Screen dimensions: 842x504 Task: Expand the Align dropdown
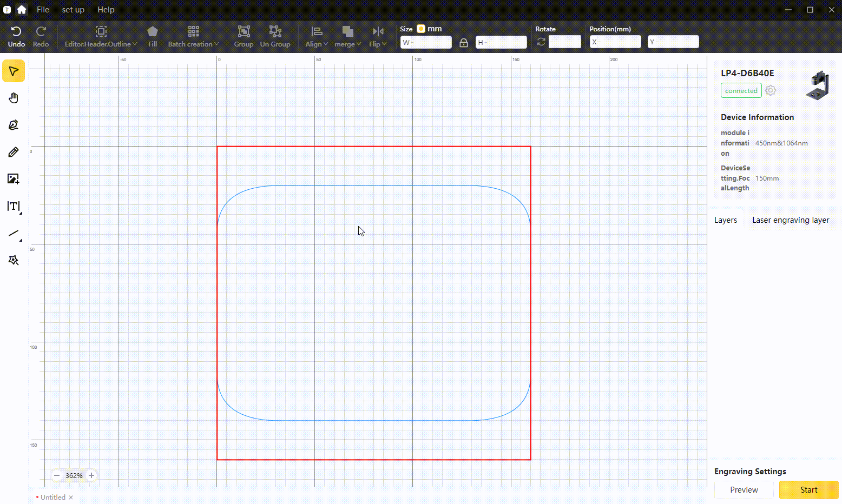click(317, 36)
